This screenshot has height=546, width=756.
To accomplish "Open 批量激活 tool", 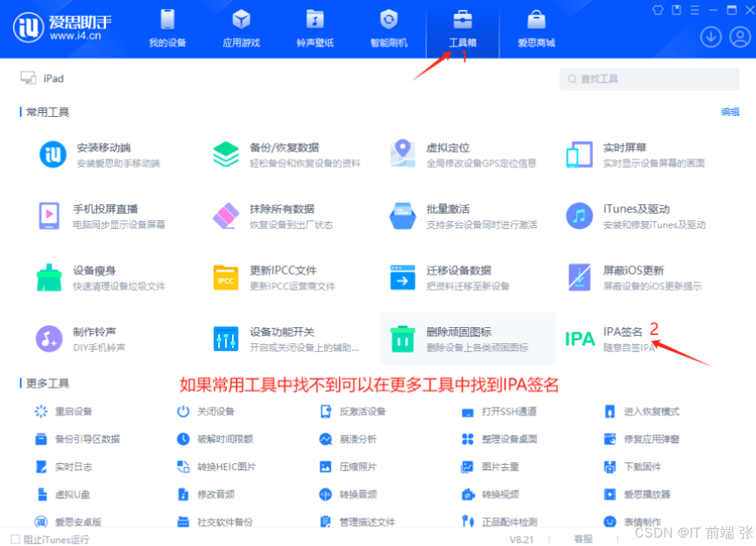I will (x=463, y=216).
